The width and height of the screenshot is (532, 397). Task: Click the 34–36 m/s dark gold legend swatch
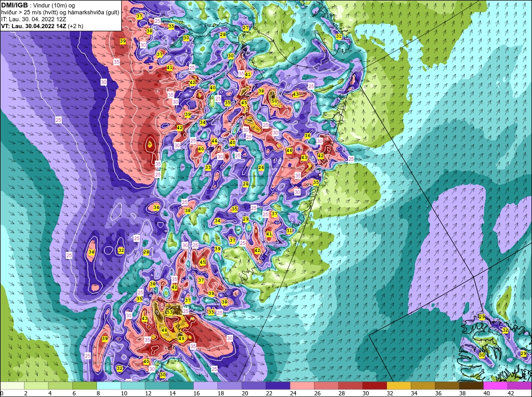[x=423, y=386]
